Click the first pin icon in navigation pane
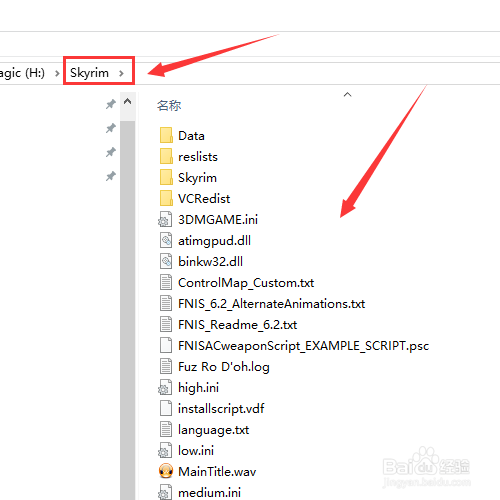500x500 pixels. (111, 104)
